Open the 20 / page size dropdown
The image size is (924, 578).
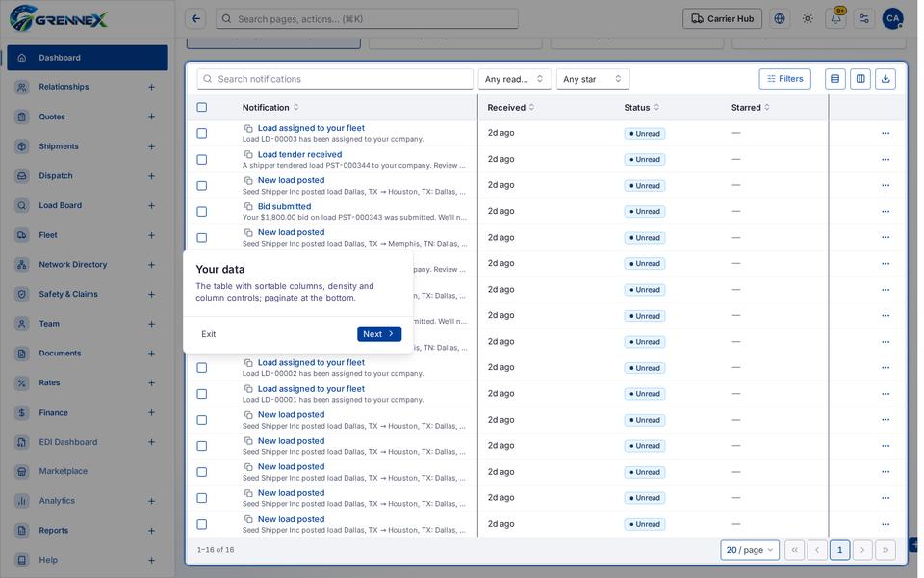(x=750, y=550)
